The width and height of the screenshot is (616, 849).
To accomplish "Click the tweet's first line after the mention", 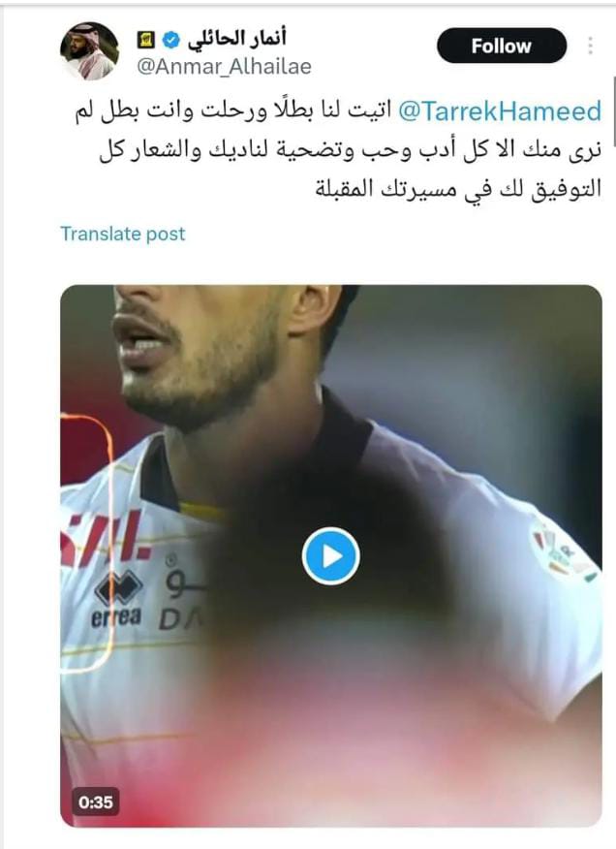I will (233, 112).
